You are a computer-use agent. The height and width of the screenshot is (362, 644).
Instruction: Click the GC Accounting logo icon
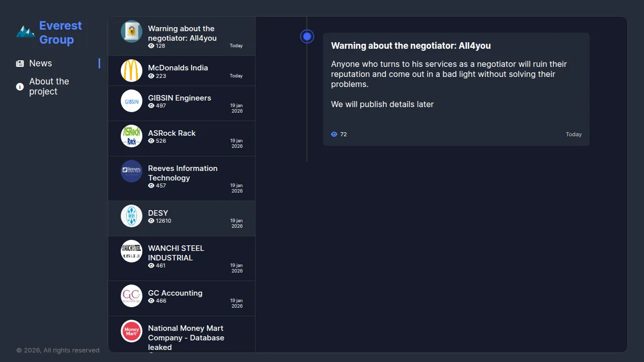pyautogui.click(x=131, y=296)
